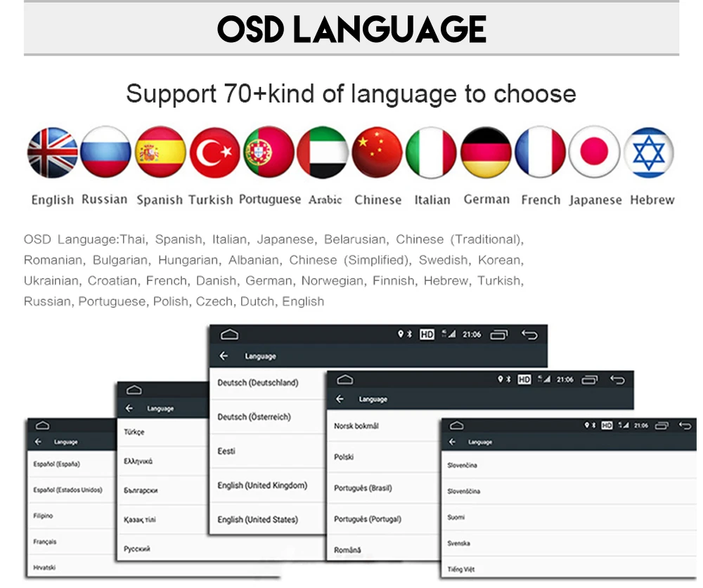Click the Italian flag icon
Viewport: 703px width, 588px height.
(432, 152)
